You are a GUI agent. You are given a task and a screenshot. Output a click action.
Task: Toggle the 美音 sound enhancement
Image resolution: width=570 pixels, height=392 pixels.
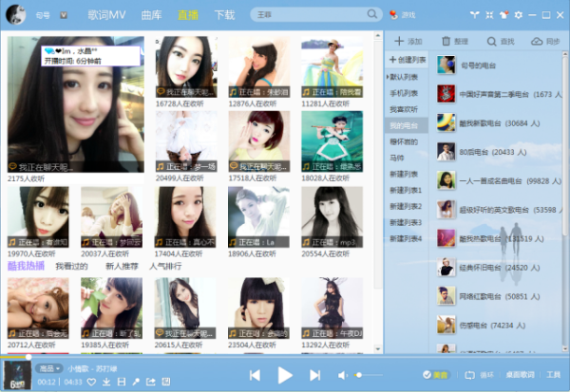[x=435, y=375]
